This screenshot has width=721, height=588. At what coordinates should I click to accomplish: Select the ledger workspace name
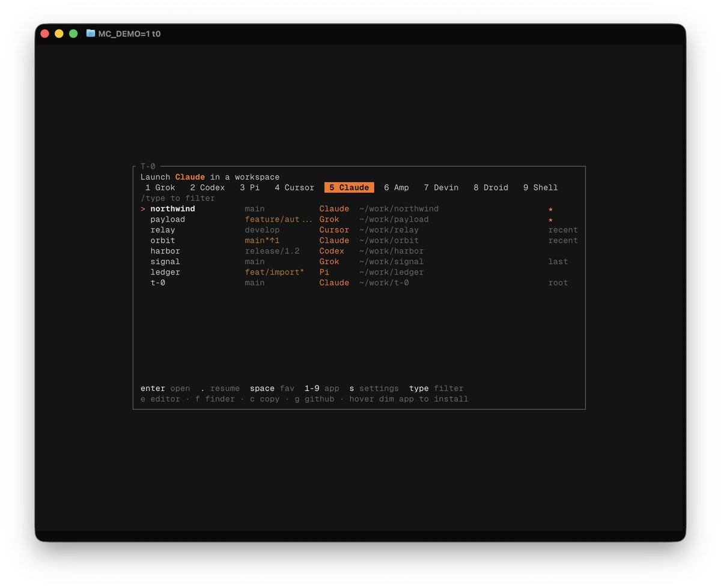pyautogui.click(x=165, y=272)
